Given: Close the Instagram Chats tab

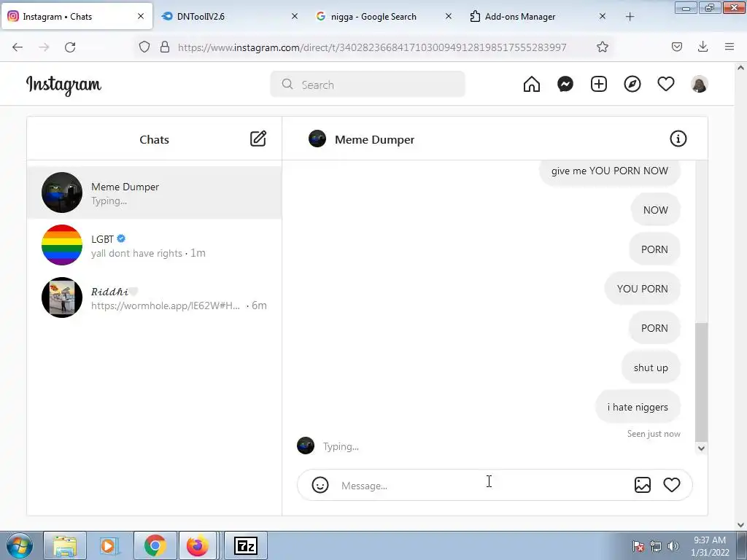Looking at the screenshot, I should (x=141, y=17).
